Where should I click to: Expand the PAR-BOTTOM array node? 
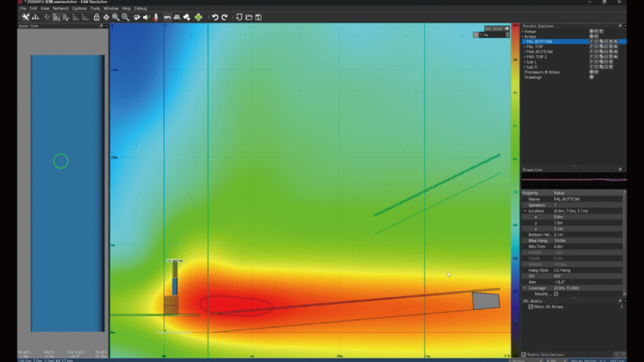pos(525,52)
